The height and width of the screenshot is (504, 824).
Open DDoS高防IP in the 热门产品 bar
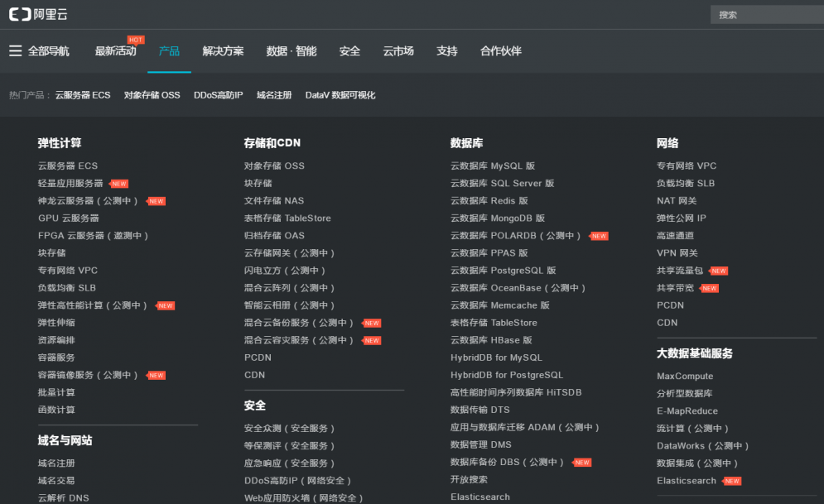pos(218,95)
